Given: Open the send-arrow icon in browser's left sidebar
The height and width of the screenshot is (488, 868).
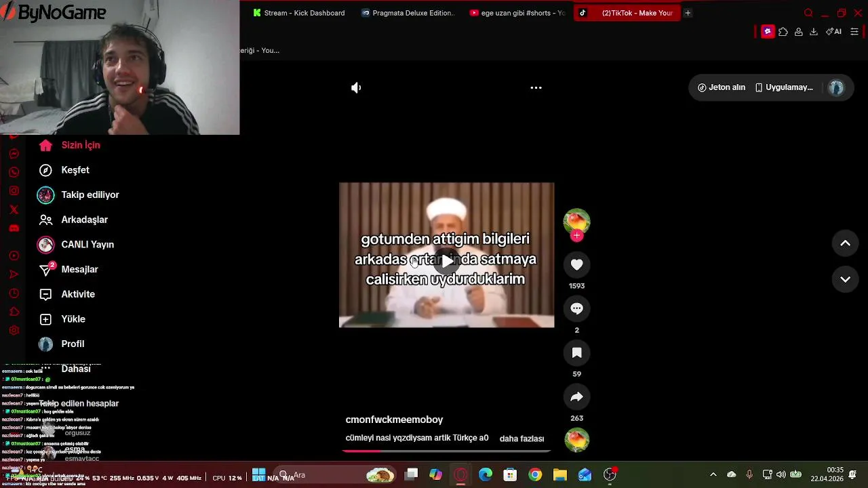Looking at the screenshot, I should (x=14, y=274).
